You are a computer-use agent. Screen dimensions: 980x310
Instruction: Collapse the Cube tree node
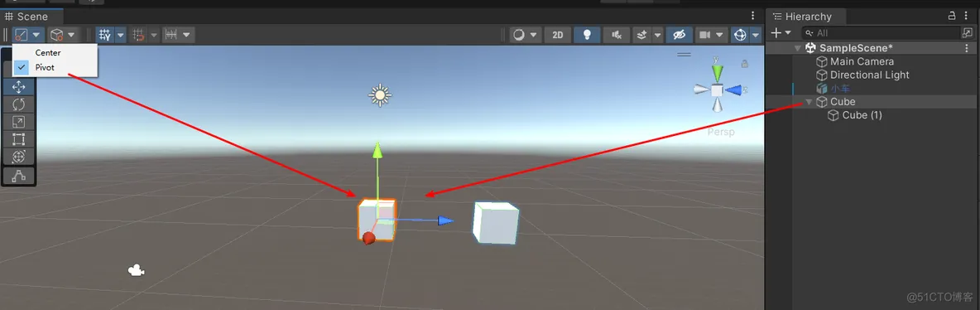tap(809, 102)
